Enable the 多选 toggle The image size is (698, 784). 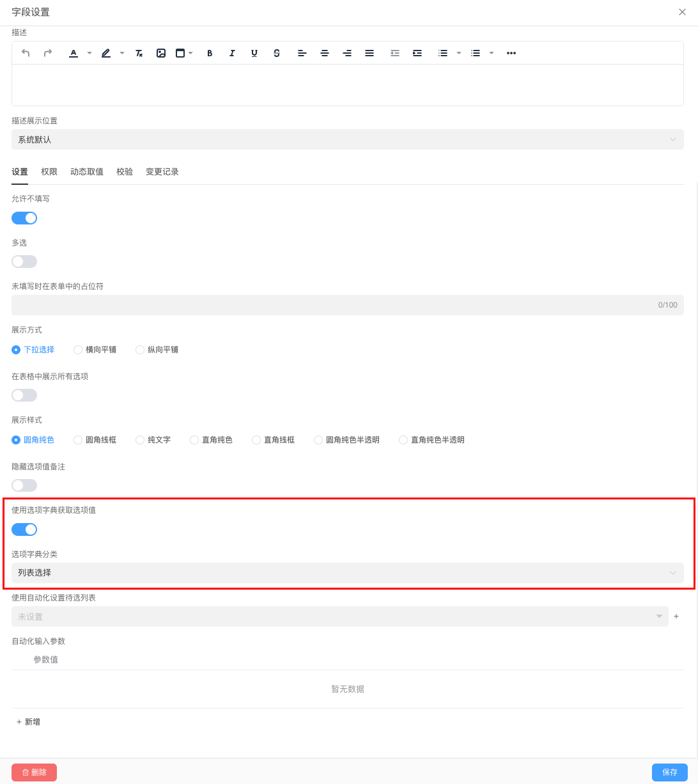point(24,261)
